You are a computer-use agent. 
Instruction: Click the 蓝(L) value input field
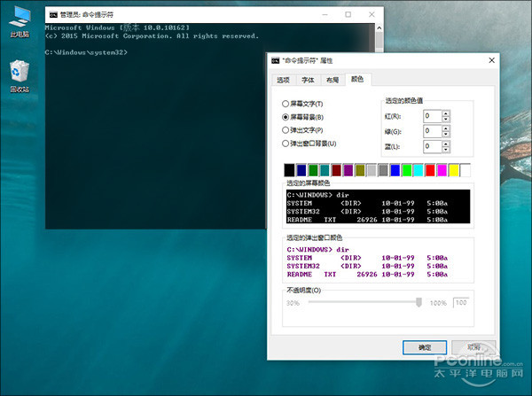(x=433, y=146)
